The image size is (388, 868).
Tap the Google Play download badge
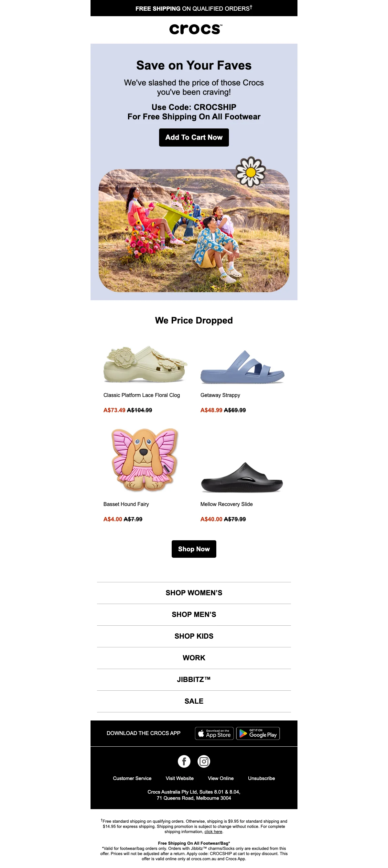pyautogui.click(x=258, y=733)
